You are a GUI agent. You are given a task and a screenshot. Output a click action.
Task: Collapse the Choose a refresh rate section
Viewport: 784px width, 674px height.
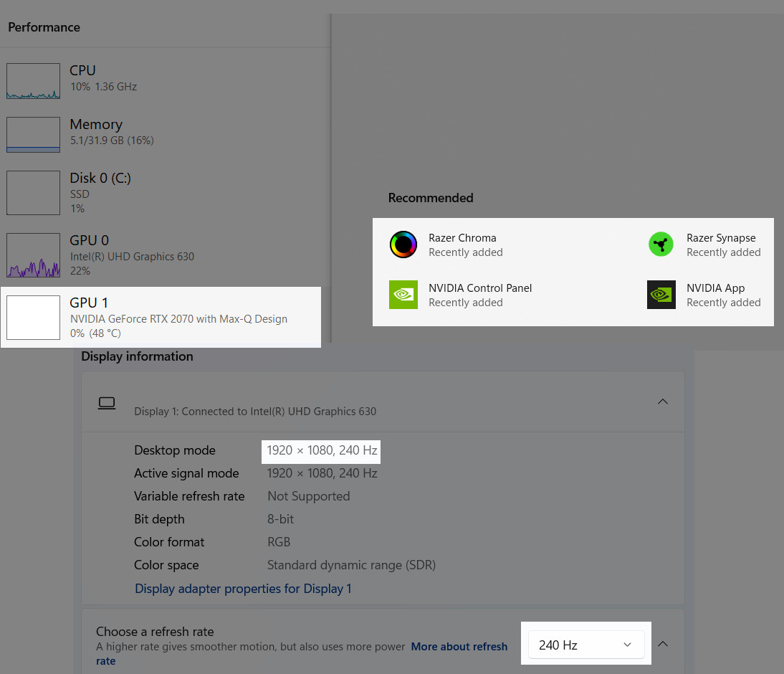[662, 643]
